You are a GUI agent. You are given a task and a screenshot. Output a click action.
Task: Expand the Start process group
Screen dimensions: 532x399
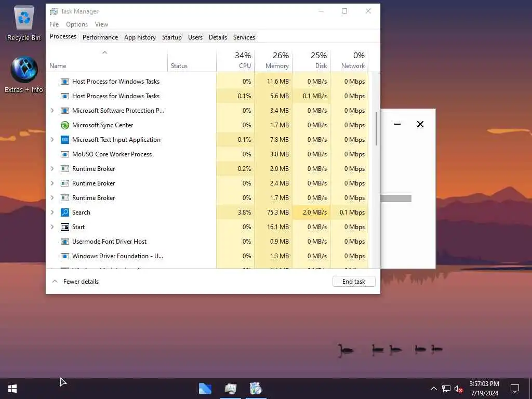click(52, 227)
